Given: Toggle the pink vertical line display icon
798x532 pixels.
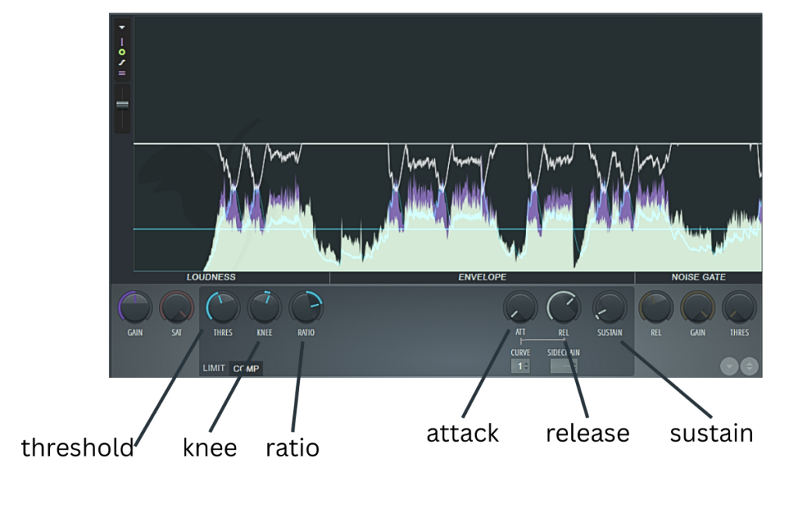Looking at the screenshot, I should (122, 41).
